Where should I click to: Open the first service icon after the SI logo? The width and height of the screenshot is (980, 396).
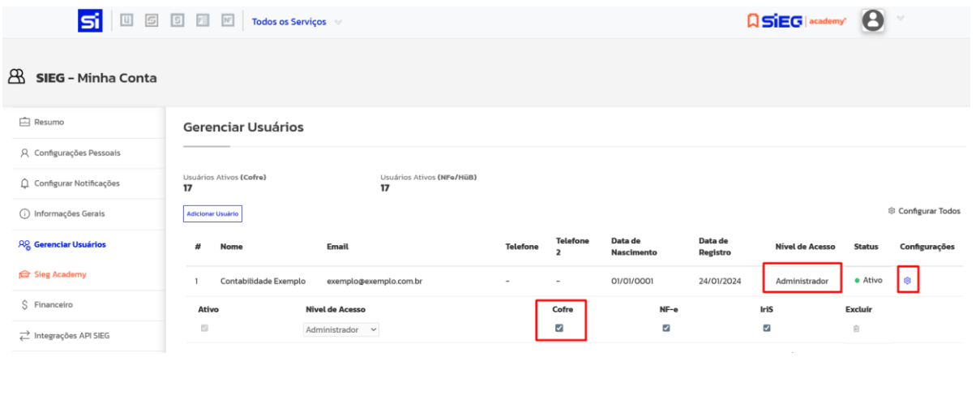[126, 22]
